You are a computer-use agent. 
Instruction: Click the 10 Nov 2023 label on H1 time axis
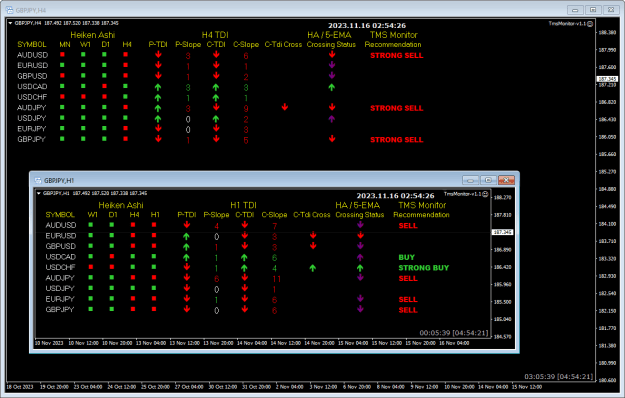(49, 343)
